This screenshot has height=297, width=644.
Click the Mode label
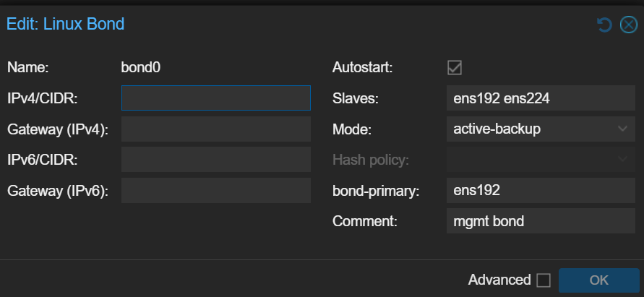pos(352,130)
